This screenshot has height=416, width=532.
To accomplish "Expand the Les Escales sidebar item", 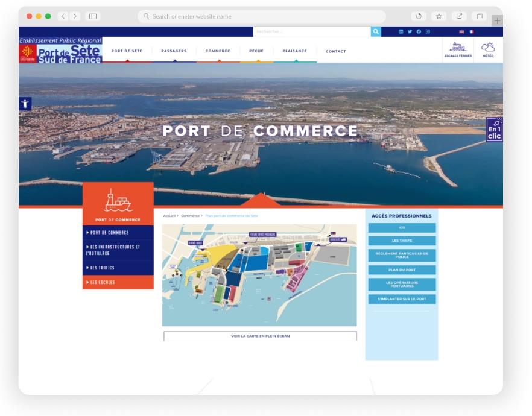I will pos(118,282).
